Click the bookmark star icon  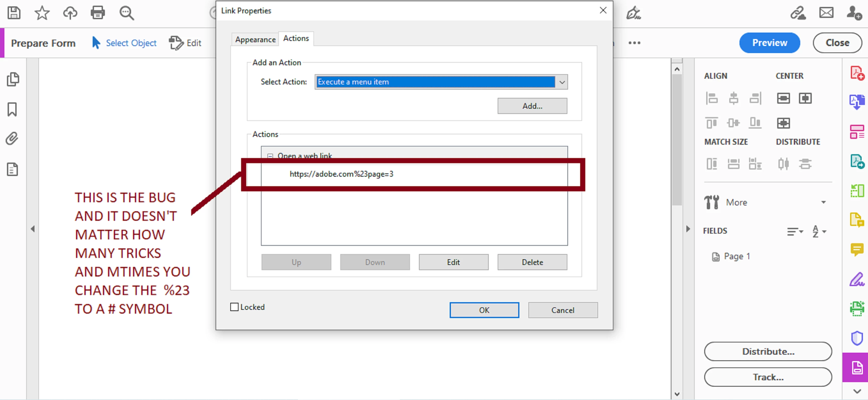42,13
